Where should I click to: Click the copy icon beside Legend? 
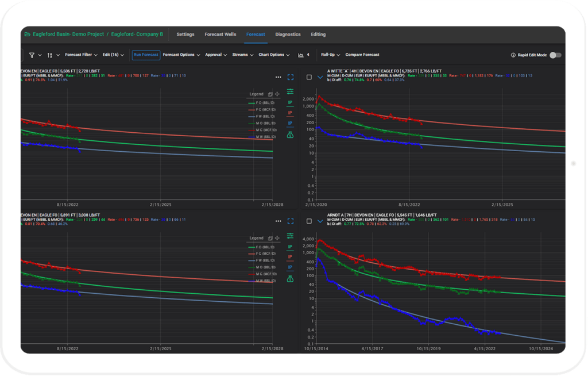click(270, 94)
